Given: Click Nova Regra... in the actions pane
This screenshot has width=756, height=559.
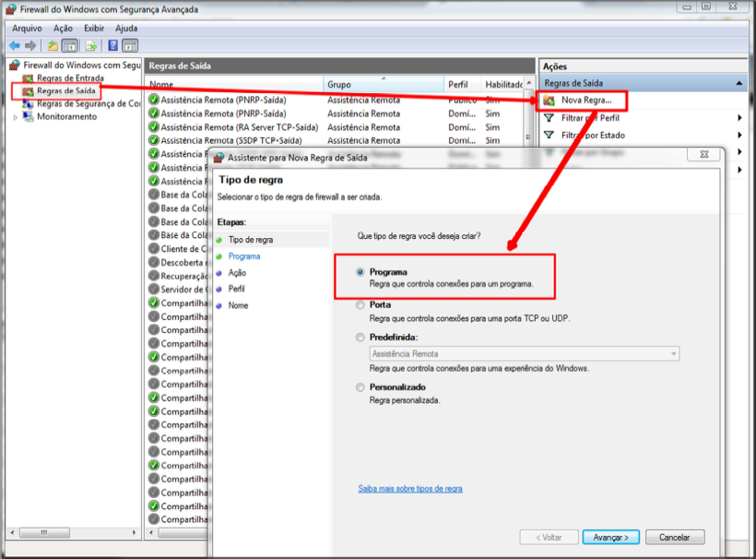Looking at the screenshot, I should point(586,101).
